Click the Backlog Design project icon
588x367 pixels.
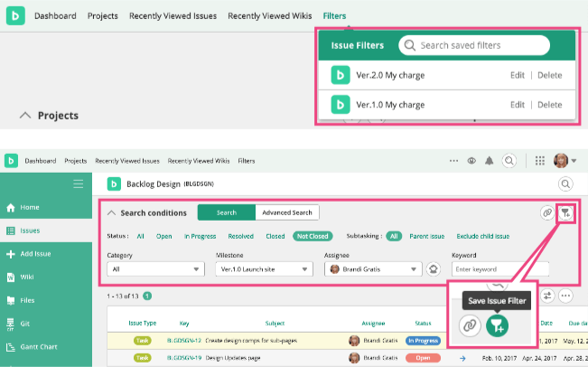pos(114,183)
